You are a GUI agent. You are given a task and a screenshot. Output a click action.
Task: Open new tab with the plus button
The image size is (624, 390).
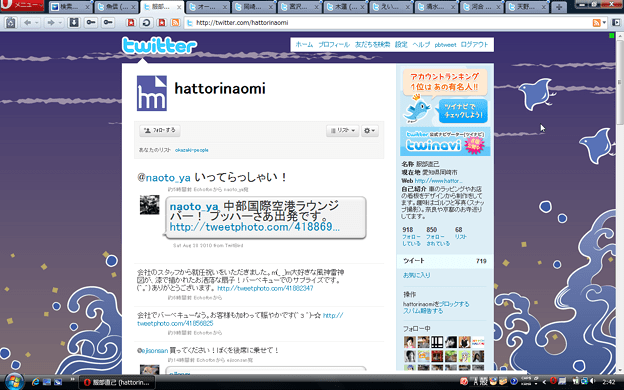tap(559, 7)
